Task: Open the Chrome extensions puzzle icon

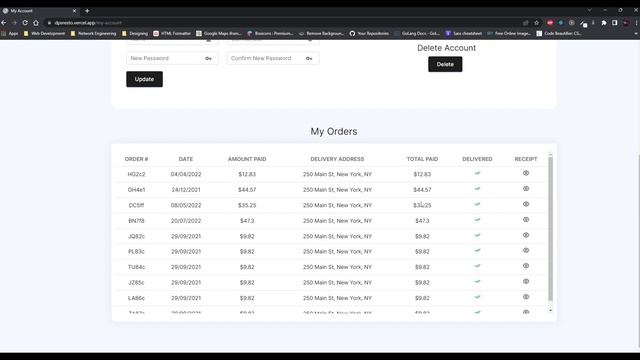Action: pos(604,23)
